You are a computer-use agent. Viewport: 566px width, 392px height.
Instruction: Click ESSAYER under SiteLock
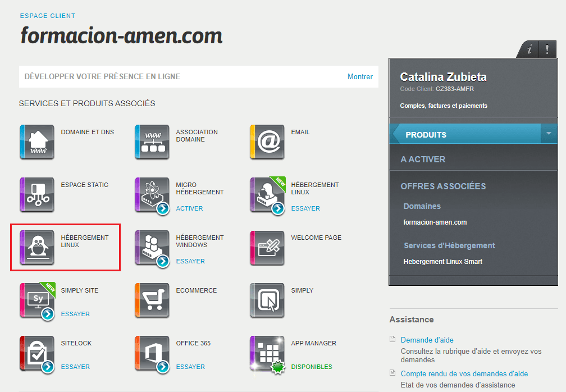click(75, 367)
